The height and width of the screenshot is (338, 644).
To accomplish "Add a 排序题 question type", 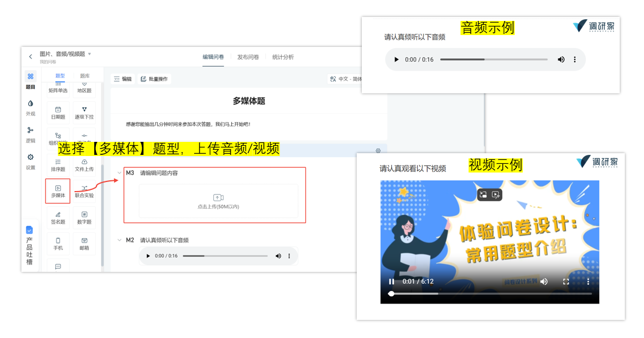I will [58, 165].
